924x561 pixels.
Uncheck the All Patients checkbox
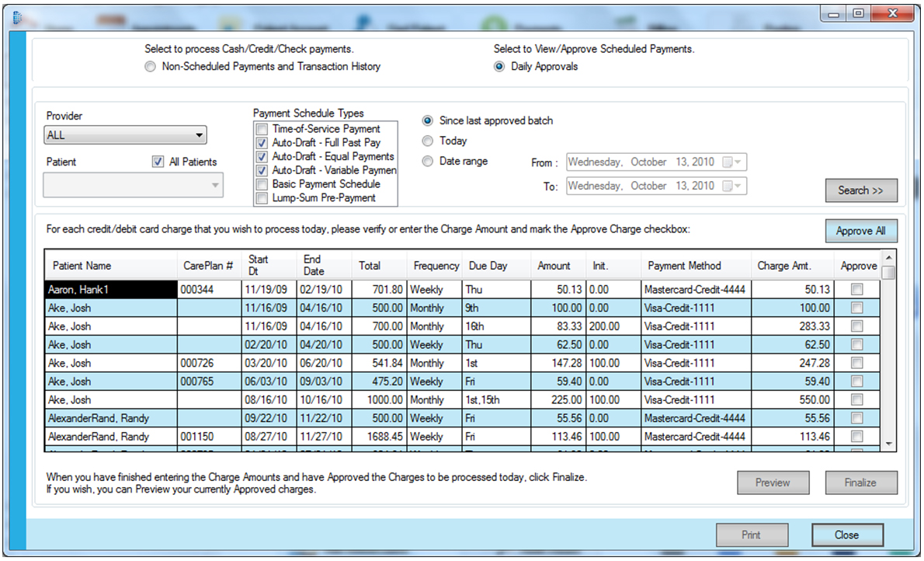(x=158, y=162)
